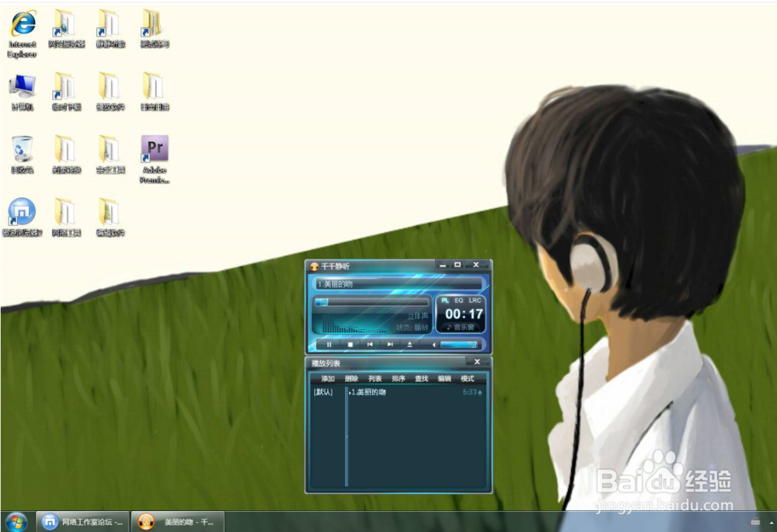Show hidden system tray icons
Image resolution: width=777 pixels, height=532 pixels.
(x=772, y=522)
